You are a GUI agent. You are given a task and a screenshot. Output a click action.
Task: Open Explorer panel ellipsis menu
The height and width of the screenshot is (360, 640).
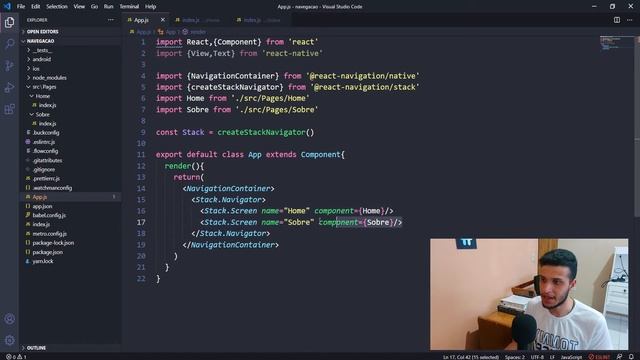tap(111, 20)
